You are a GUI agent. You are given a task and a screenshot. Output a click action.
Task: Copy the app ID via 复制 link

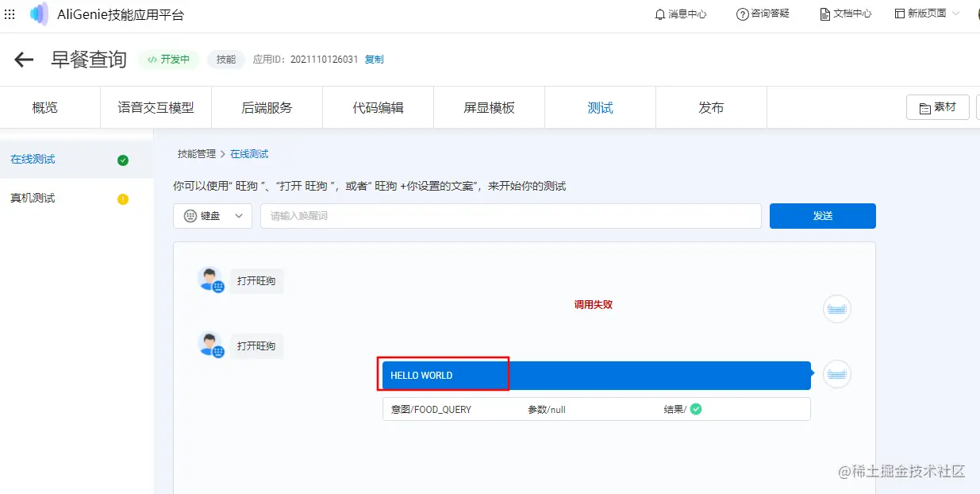pos(375,60)
